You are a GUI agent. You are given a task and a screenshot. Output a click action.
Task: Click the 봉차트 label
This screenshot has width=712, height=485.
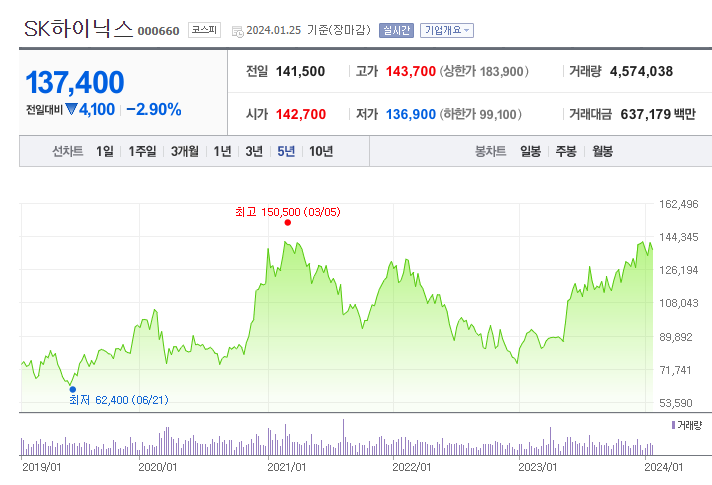(x=490, y=151)
